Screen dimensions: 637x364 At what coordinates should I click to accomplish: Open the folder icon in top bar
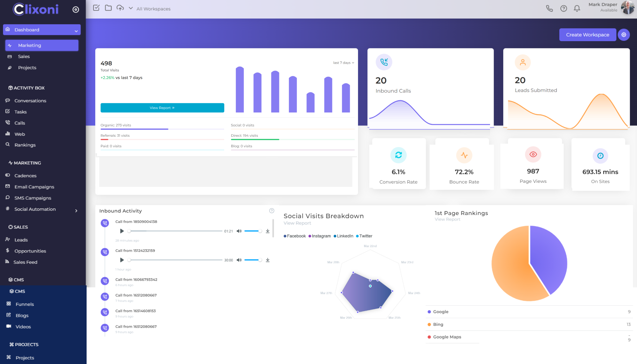tap(108, 8)
